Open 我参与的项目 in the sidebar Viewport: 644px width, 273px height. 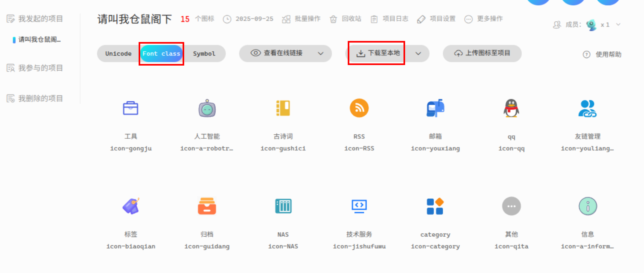pos(40,68)
